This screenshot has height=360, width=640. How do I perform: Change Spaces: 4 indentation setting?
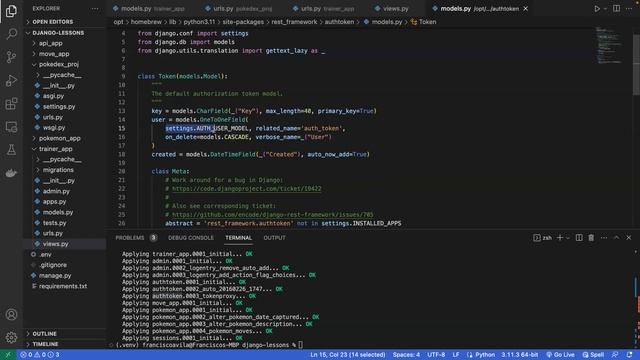(406, 355)
